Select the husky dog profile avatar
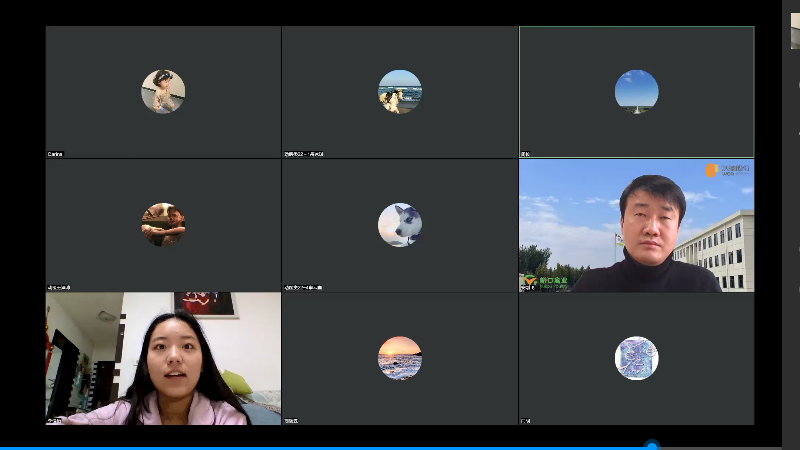The height and width of the screenshot is (450, 800). click(x=400, y=225)
